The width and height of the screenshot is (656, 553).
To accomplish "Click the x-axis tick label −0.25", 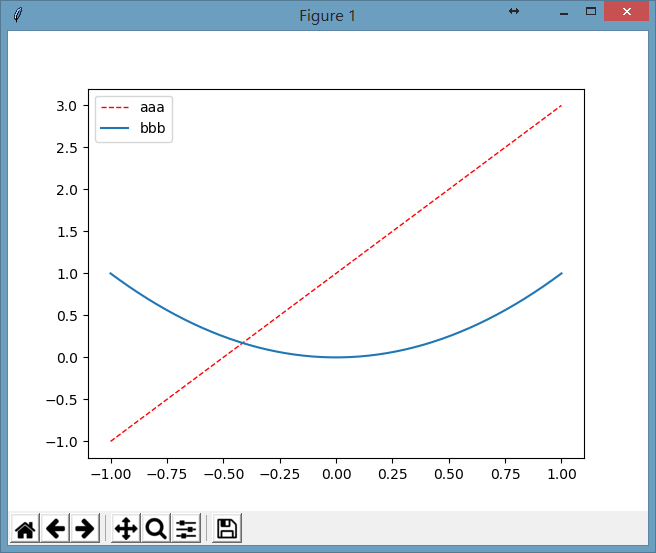I will [x=280, y=474].
